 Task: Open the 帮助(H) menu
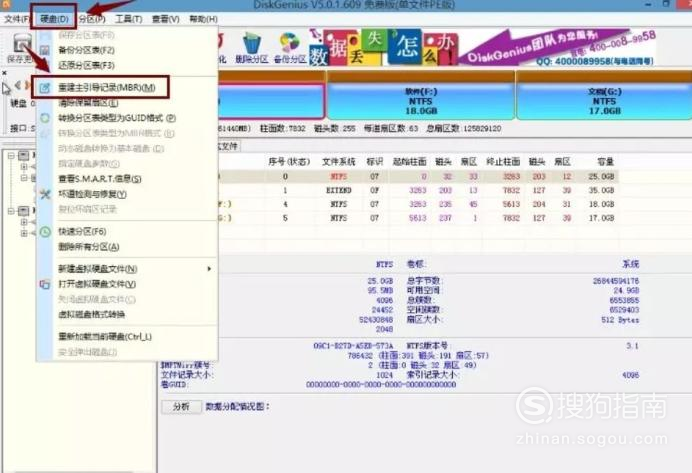(203, 19)
